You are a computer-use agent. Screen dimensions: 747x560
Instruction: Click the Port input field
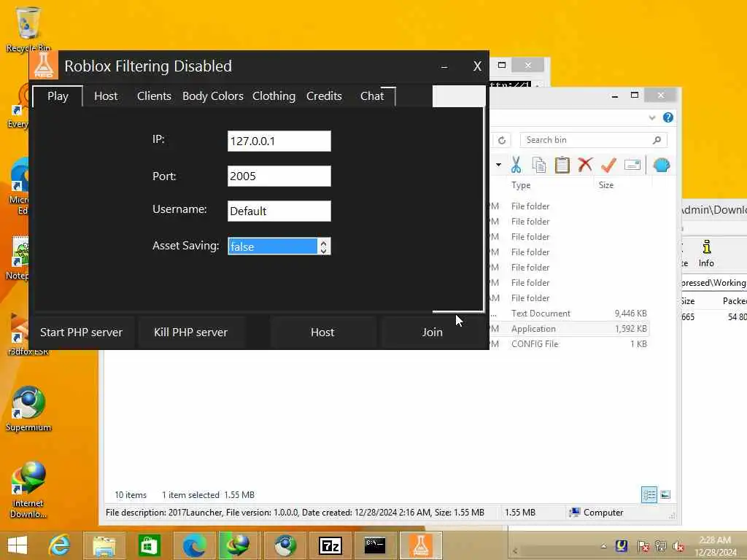pos(279,176)
